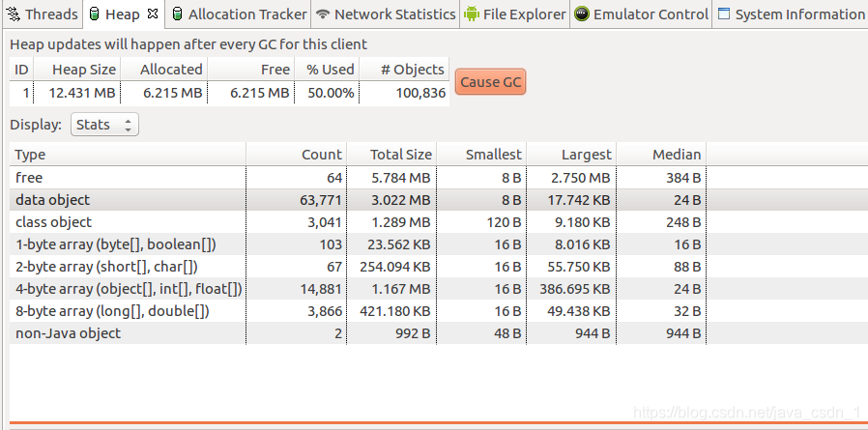Click the Cause GC button
The width and height of the screenshot is (868, 430).
(490, 82)
